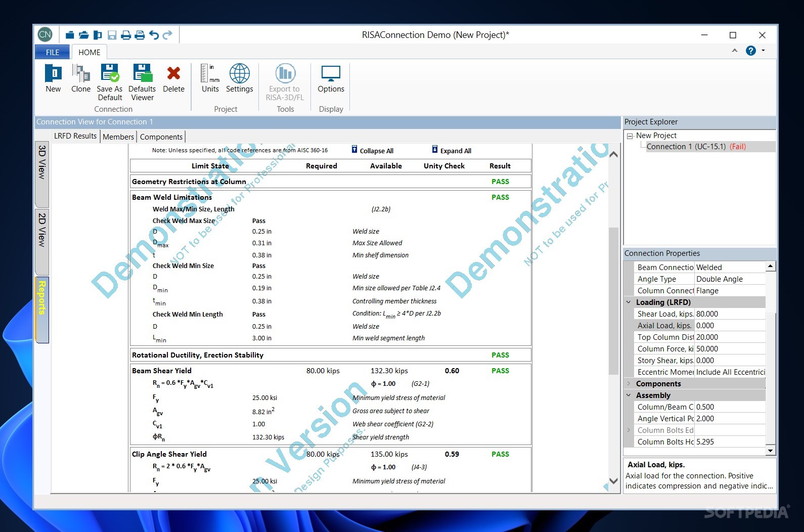This screenshot has height=532, width=804.
Task: Click the open folder icon in quick toolbar
Action: [x=84, y=35]
